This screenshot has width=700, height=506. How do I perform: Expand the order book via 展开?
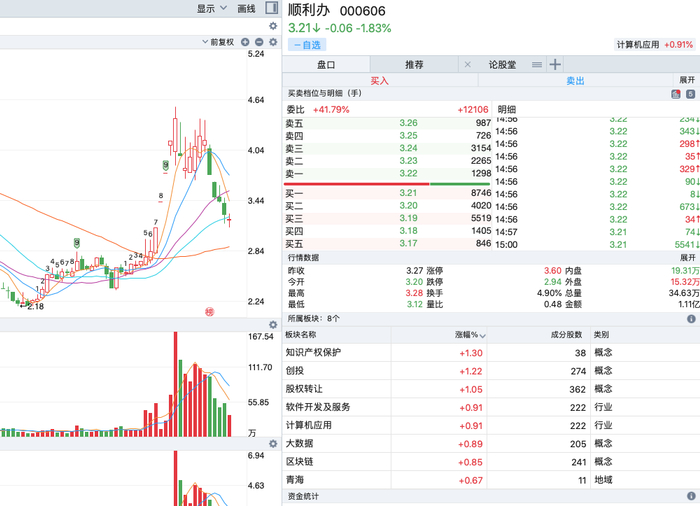(x=687, y=80)
